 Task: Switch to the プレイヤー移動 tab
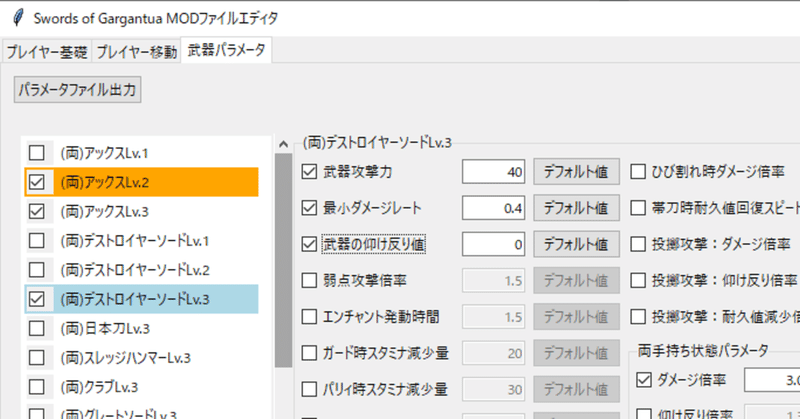(x=136, y=52)
